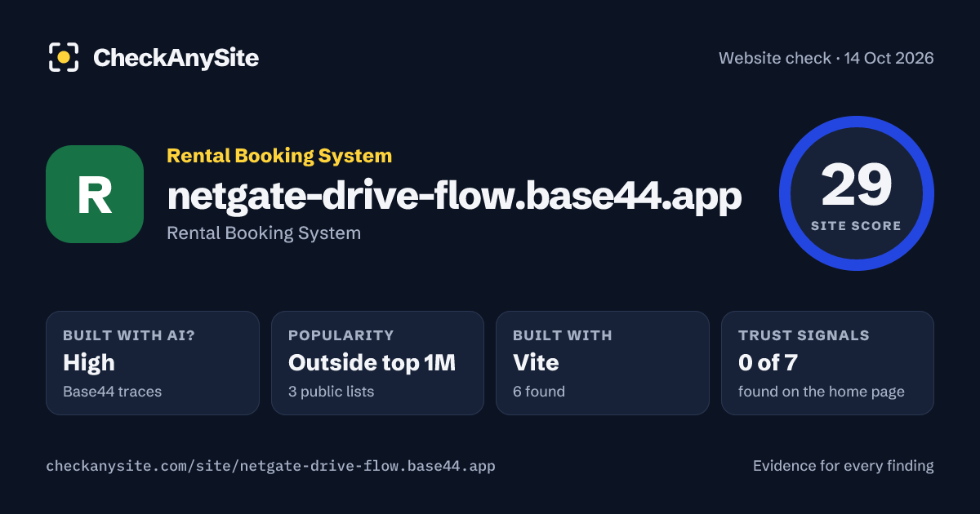Click the Vite built-with value
This screenshot has width=980, height=514.
coord(534,363)
